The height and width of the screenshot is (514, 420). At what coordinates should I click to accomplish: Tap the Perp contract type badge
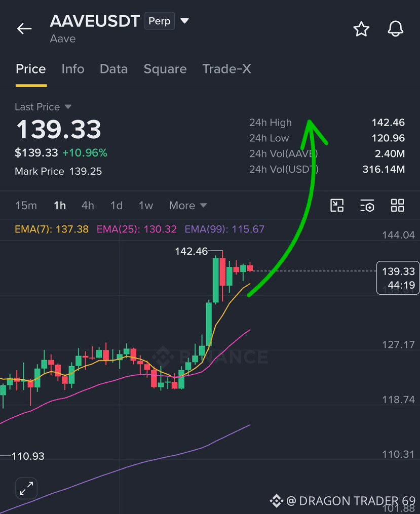160,21
